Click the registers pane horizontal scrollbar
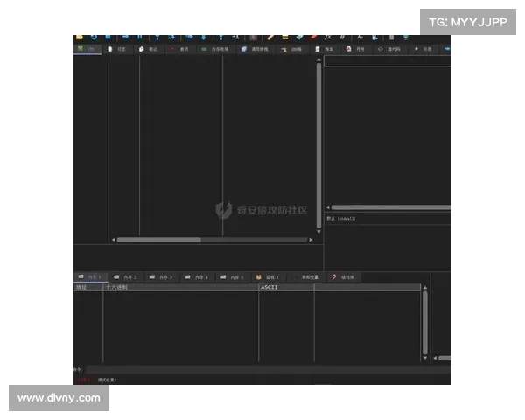Image resolution: width=525 pixels, height=420 pixels. (391, 207)
